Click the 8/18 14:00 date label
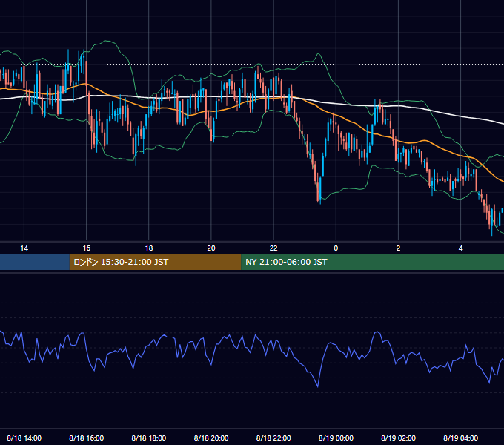Image resolution: width=504 pixels, height=445 pixels. 24,438
